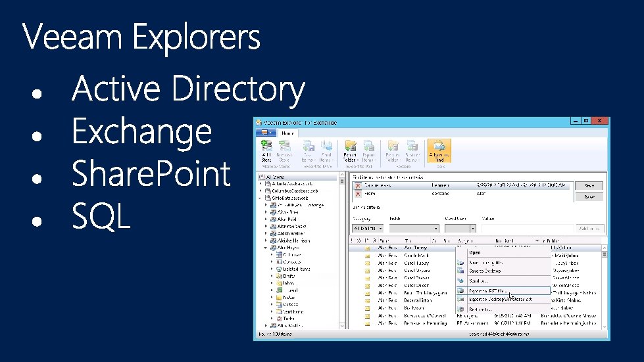Open the blue application menu button

pyautogui.click(x=266, y=133)
